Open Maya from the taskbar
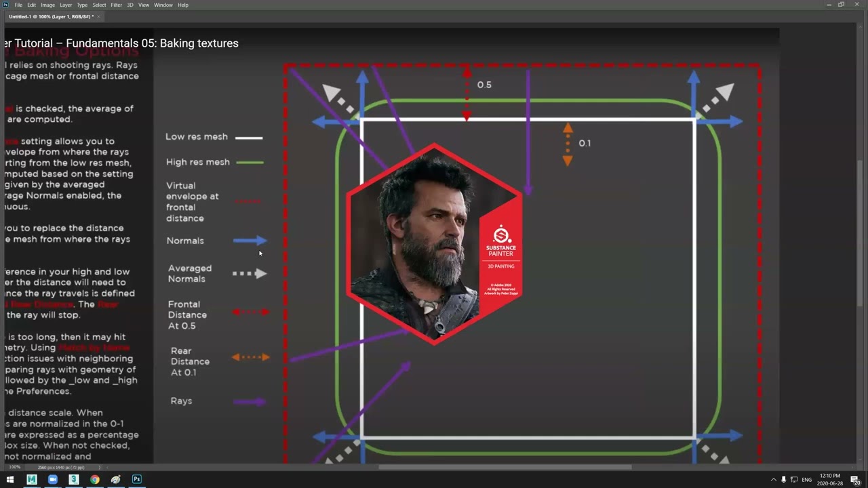The height and width of the screenshot is (488, 868). click(x=31, y=479)
